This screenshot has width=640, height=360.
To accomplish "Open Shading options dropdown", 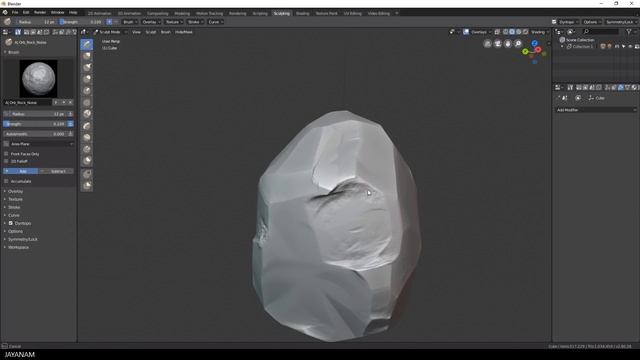I will point(540,32).
